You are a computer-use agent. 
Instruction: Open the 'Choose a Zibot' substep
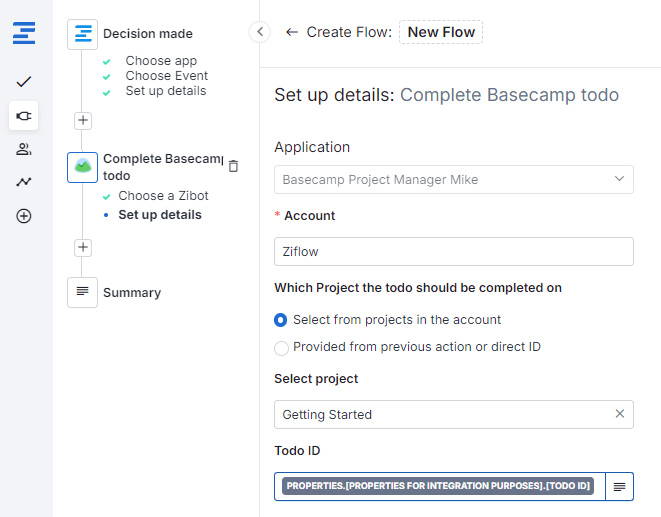tap(163, 196)
